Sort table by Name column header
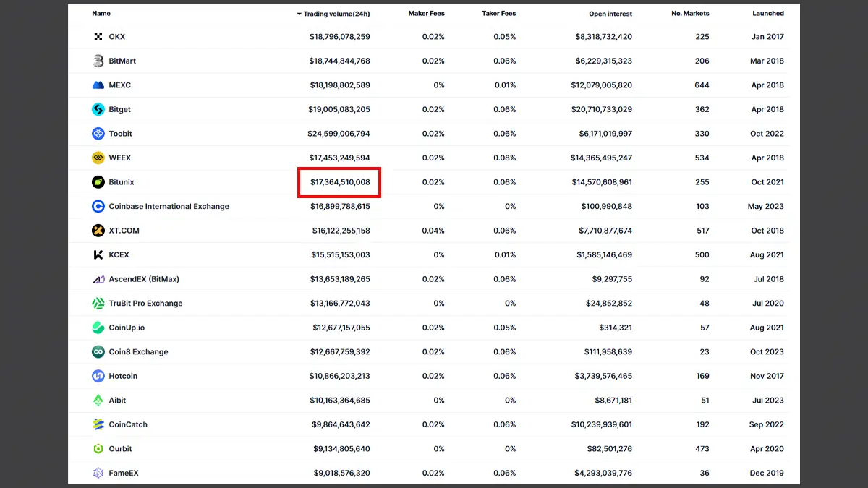 click(x=101, y=14)
